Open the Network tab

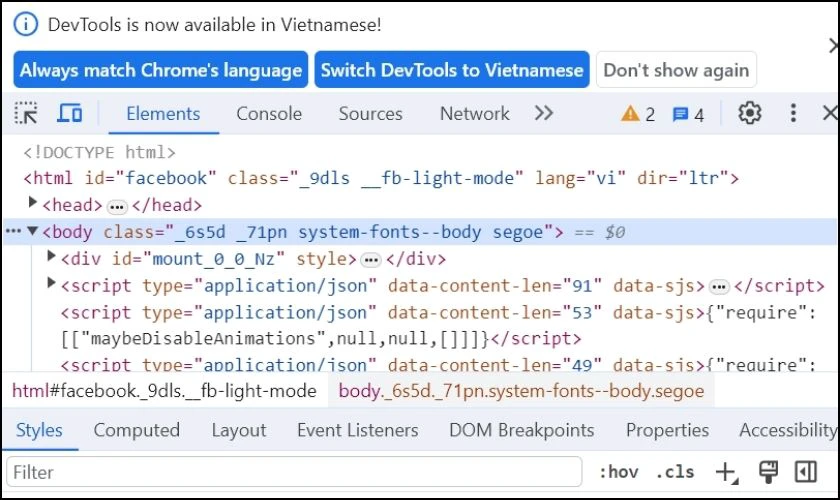pyautogui.click(x=475, y=114)
